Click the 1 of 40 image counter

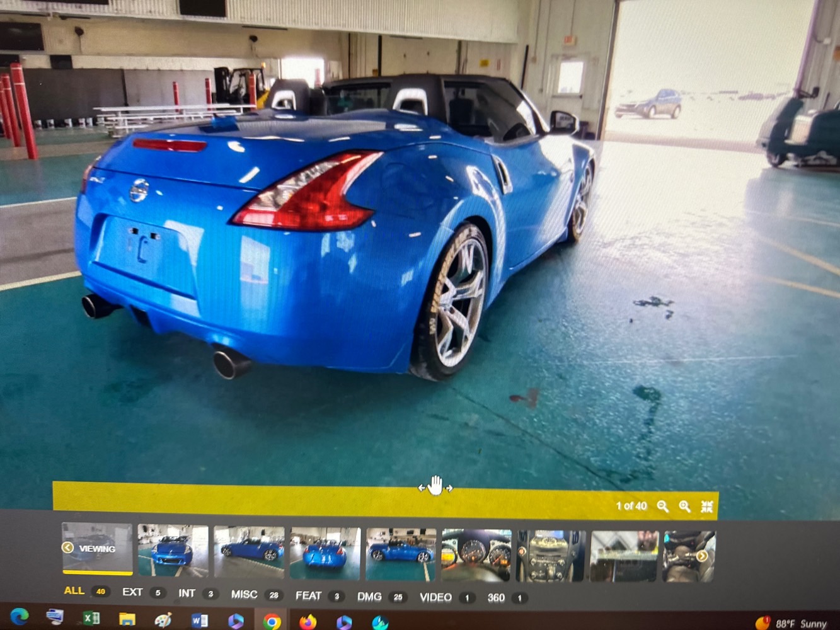[631, 506]
